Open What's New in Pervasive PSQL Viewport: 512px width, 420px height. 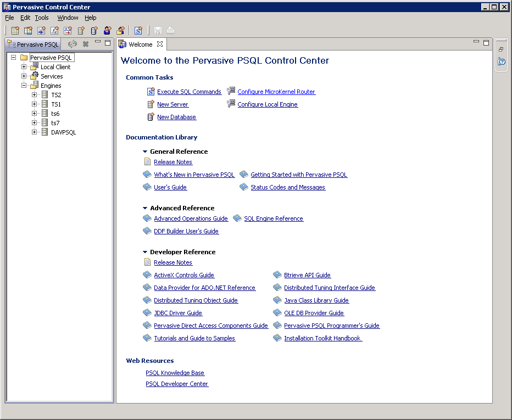(194, 175)
